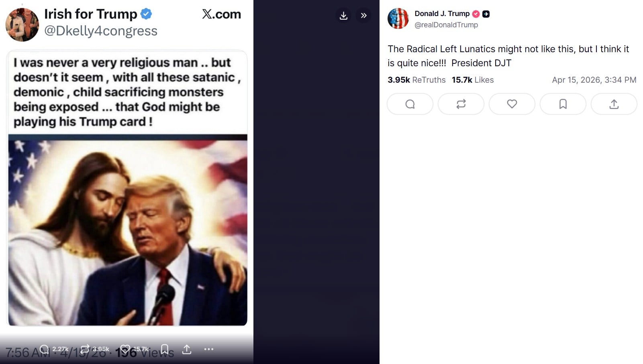Click the heart icon in image overlay
The image size is (643, 364).
pyautogui.click(x=125, y=349)
